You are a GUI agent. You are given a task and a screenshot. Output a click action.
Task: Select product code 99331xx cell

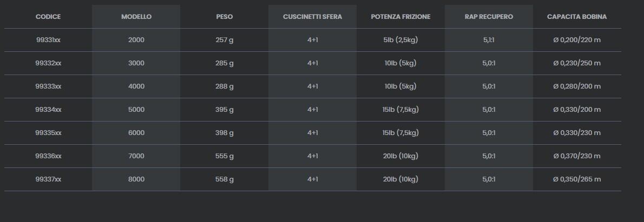pyautogui.click(x=48, y=40)
